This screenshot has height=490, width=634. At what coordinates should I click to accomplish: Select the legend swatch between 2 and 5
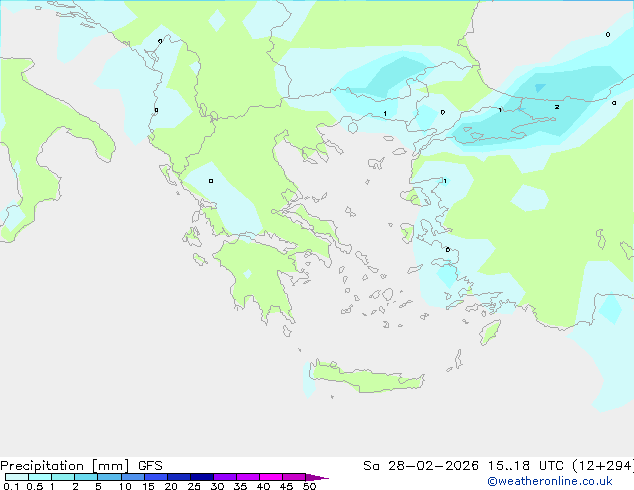point(86,477)
